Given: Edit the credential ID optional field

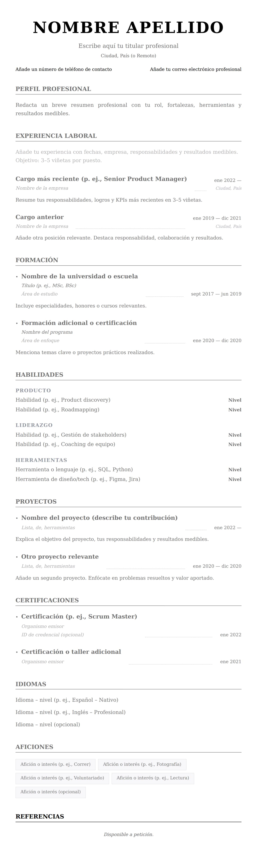Looking at the screenshot, I should click(52, 635).
